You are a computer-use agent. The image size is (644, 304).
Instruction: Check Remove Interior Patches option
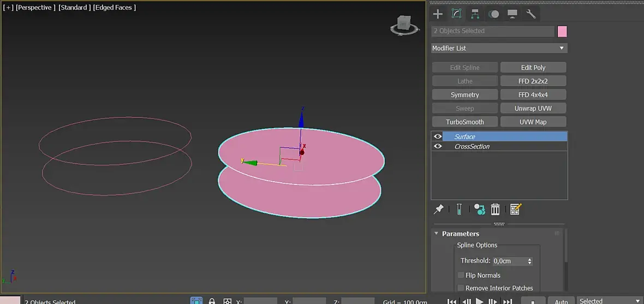point(461,288)
